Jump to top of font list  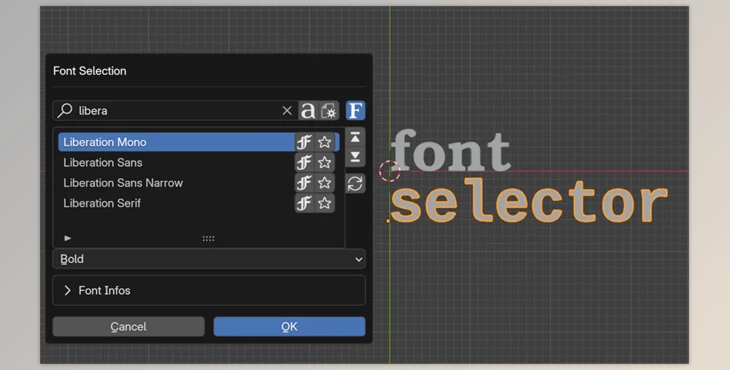355,137
